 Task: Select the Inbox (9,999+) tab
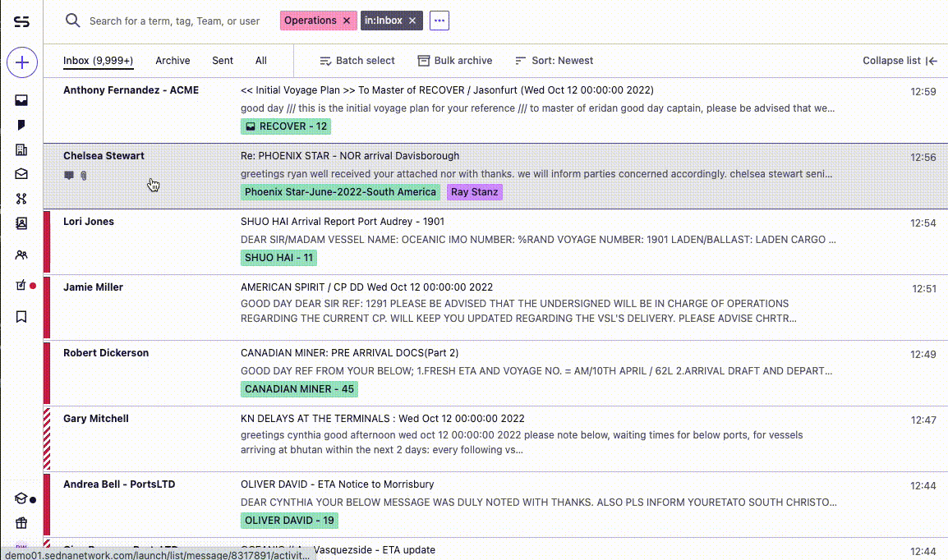click(x=98, y=61)
